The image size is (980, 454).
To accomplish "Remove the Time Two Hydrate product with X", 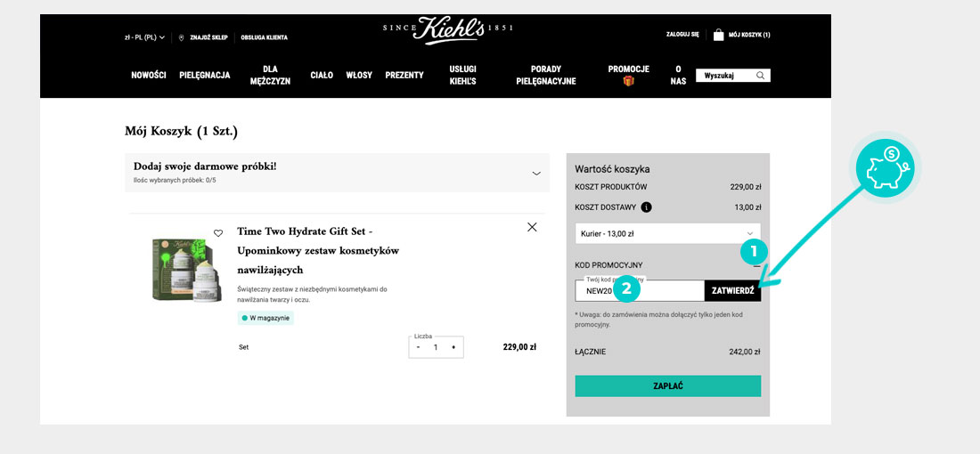I will (x=532, y=227).
